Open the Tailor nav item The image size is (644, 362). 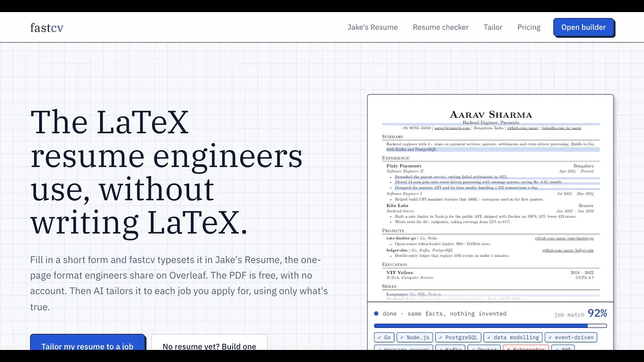(x=493, y=27)
